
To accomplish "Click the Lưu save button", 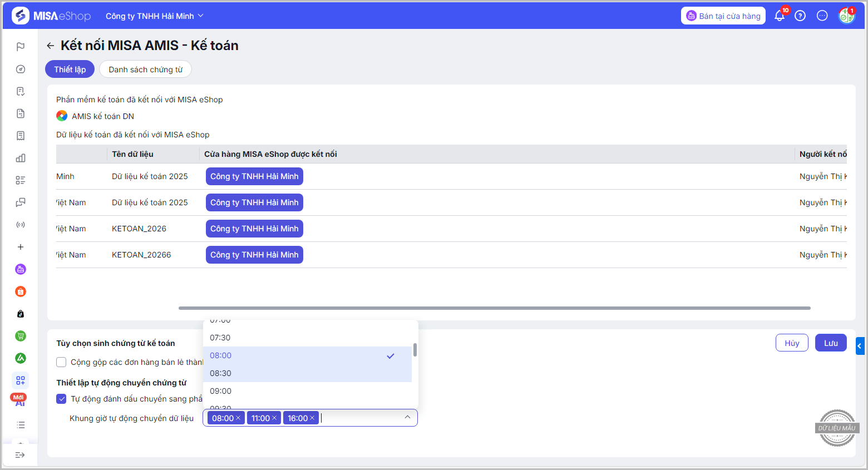I will click(830, 343).
